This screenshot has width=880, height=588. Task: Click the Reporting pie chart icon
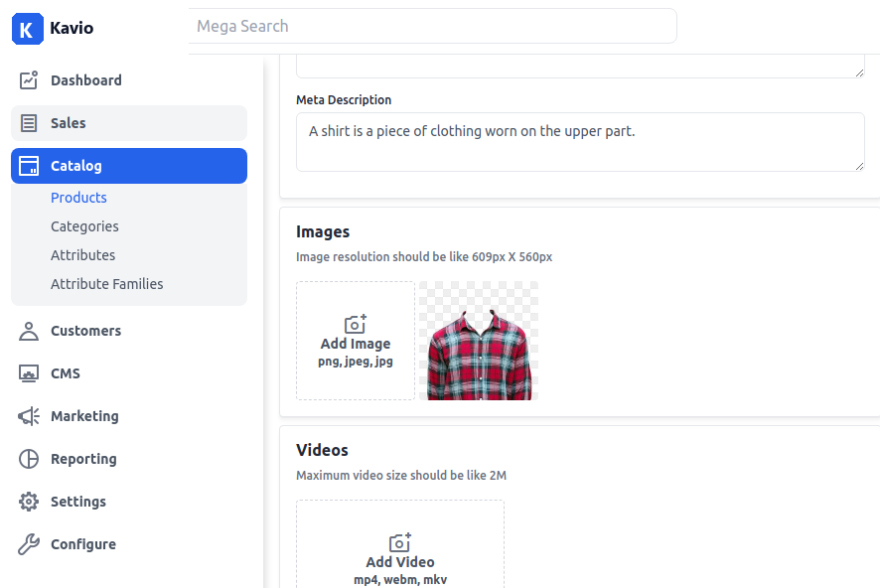pos(29,459)
